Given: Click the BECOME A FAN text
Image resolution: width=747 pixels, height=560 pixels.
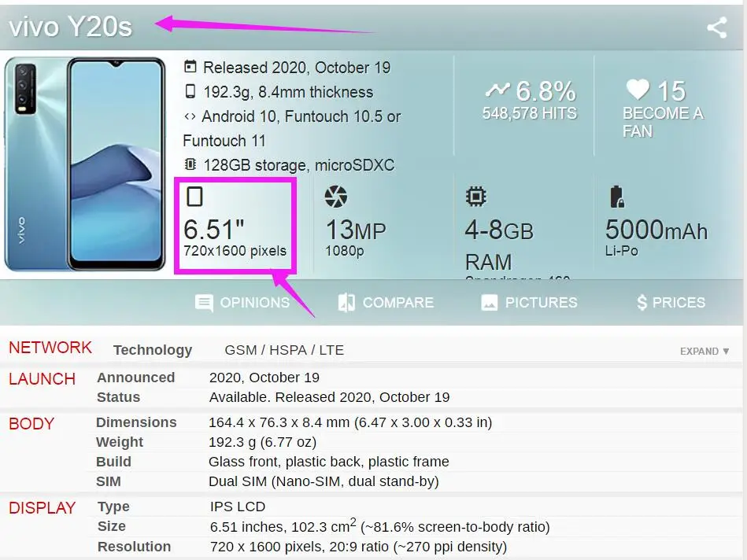Looking at the screenshot, I should coord(663,122).
